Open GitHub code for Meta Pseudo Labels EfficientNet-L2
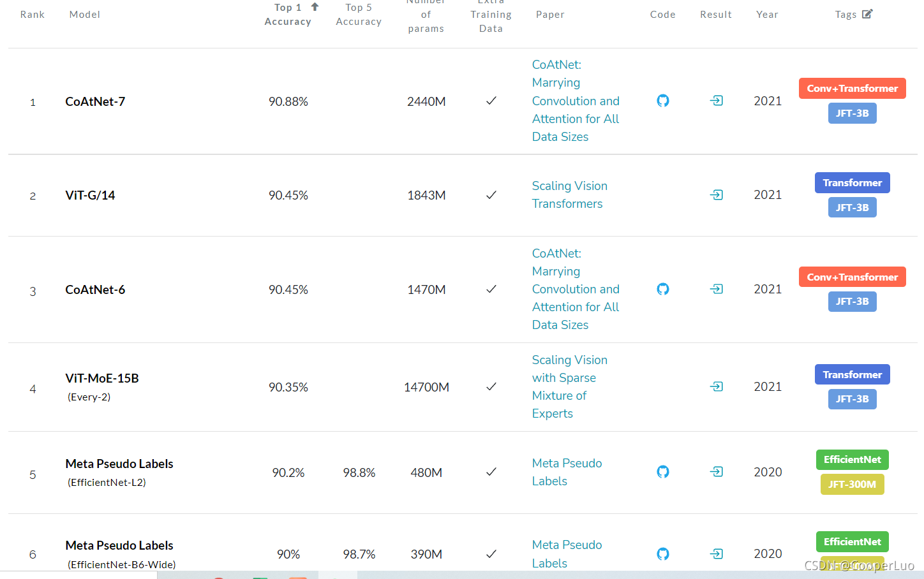This screenshot has height=579, width=924. tap(663, 472)
